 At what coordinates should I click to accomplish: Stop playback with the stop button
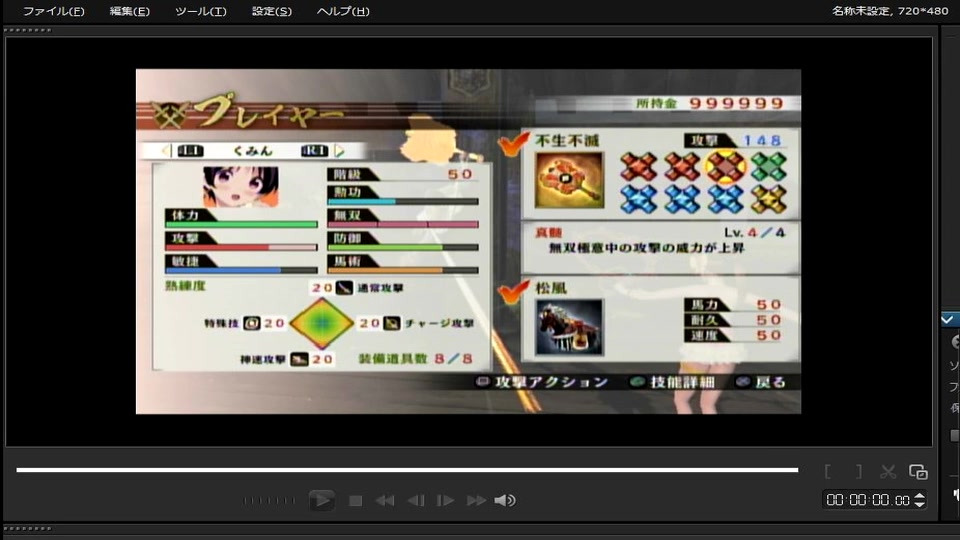click(x=355, y=501)
